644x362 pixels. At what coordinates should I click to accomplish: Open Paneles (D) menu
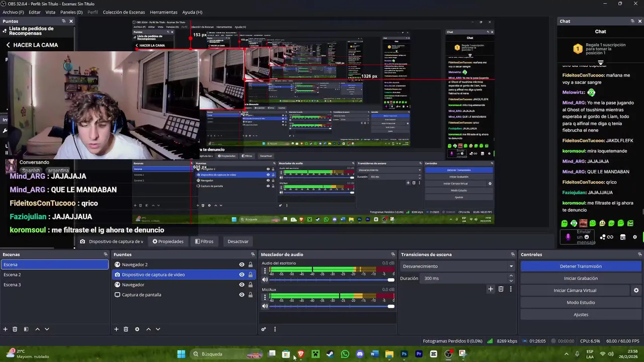71,12
